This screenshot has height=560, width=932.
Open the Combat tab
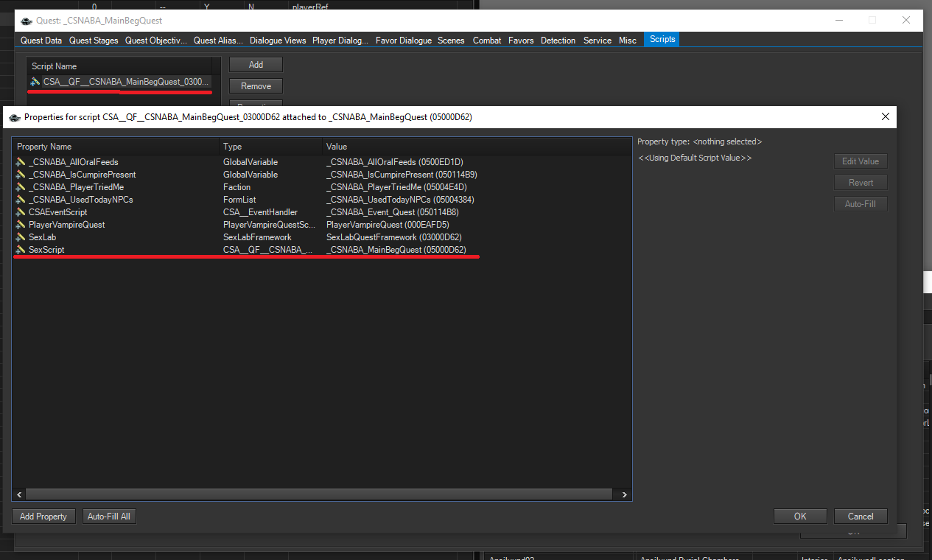(487, 41)
